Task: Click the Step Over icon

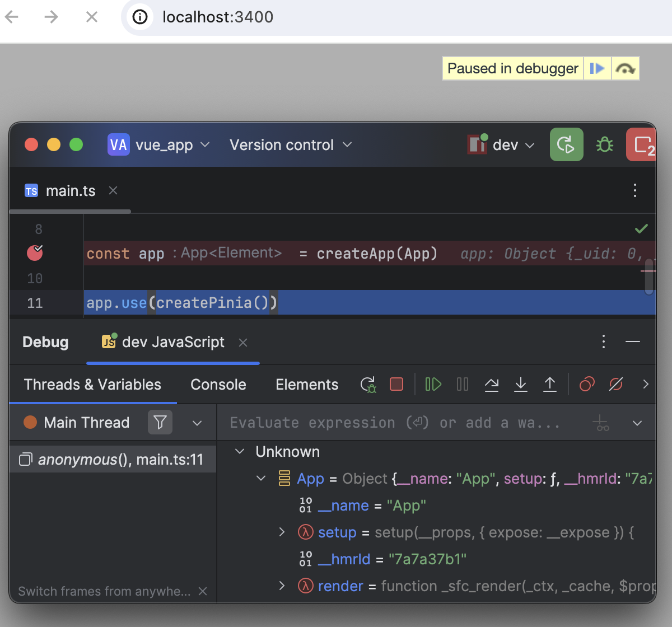Action: click(492, 385)
